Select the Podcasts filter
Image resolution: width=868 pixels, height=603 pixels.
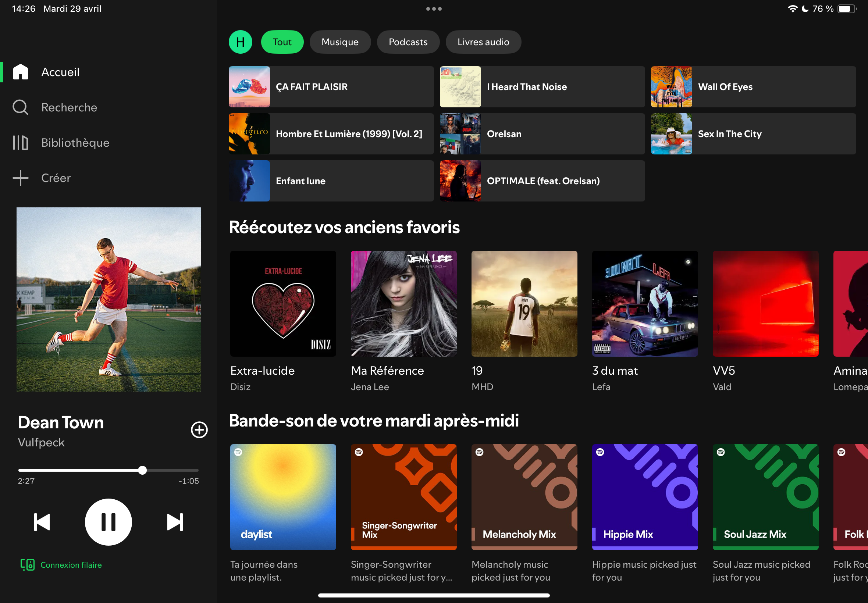click(408, 42)
